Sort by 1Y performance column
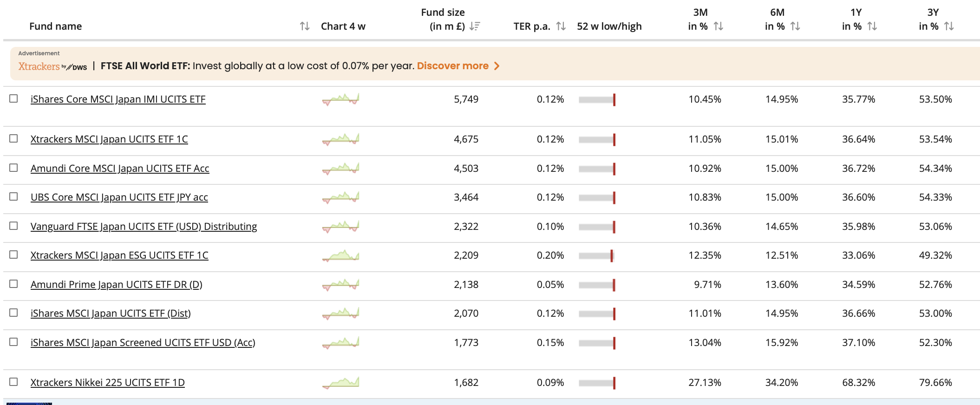 (872, 26)
